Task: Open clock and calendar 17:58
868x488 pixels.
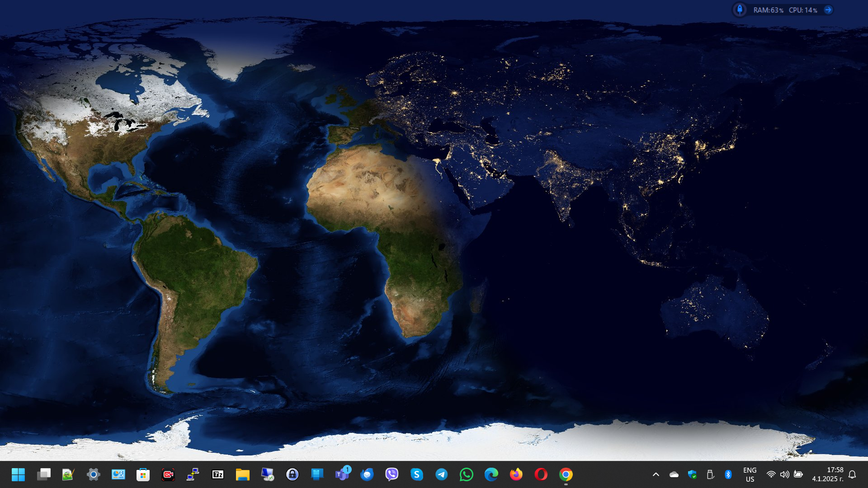Action: coord(828,474)
